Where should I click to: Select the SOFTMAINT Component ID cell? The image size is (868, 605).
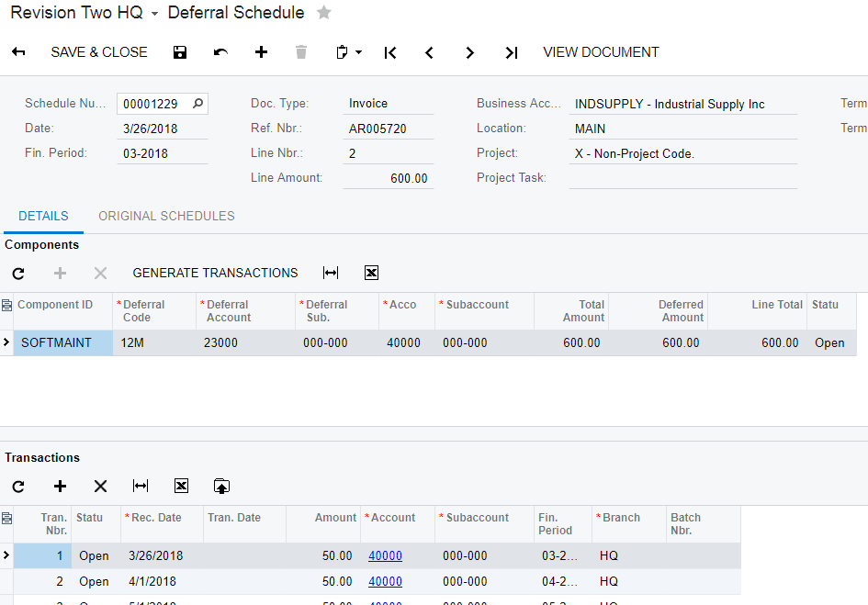pyautogui.click(x=63, y=342)
